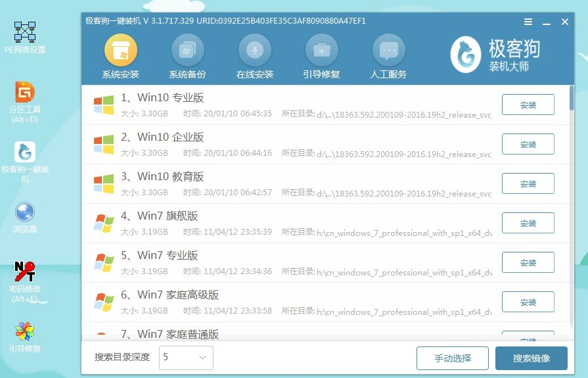Click 时间 20/01/10 06:44:16 text
The width and height of the screenshot is (588, 378).
tap(227, 153)
